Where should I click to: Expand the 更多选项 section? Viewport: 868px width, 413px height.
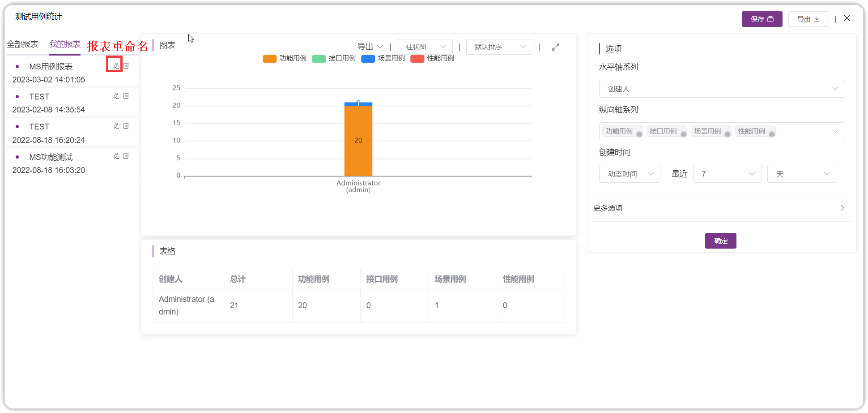722,208
